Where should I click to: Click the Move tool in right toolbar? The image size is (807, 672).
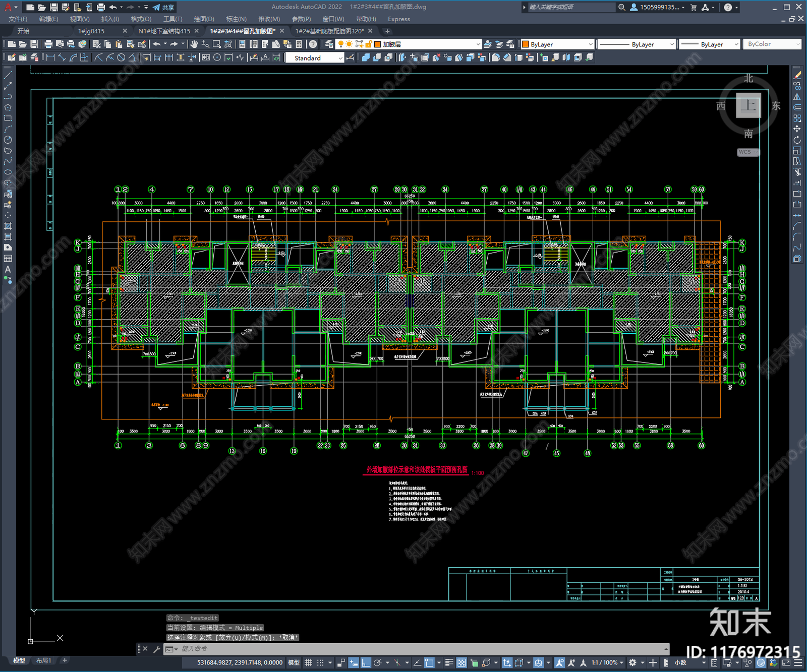pyautogui.click(x=797, y=129)
